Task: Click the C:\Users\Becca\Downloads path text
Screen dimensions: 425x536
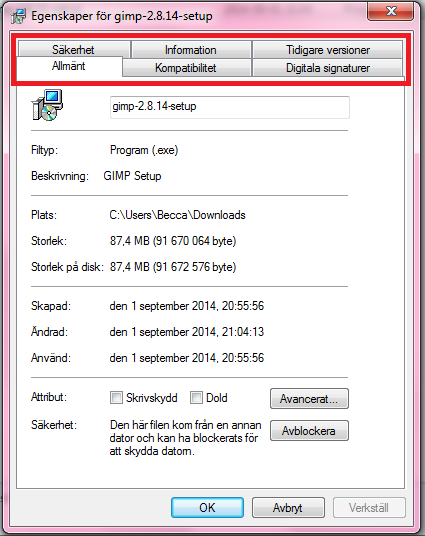Action: pos(177,215)
